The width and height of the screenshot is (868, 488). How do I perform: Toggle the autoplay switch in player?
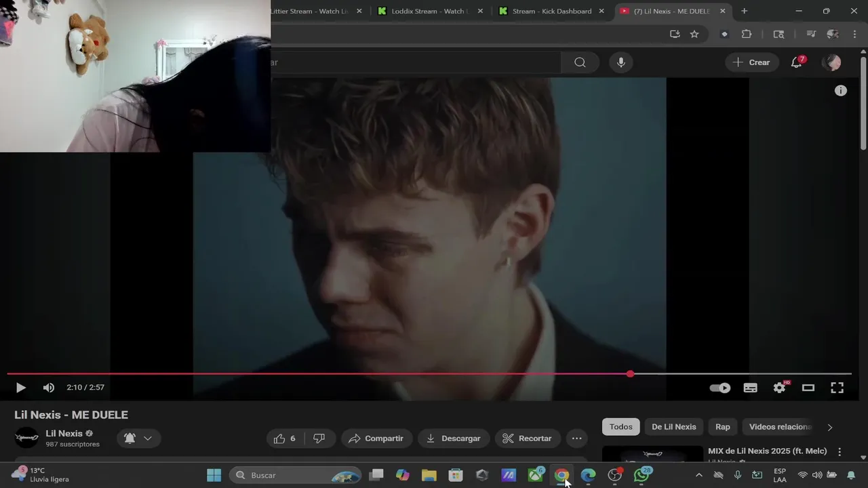click(720, 388)
